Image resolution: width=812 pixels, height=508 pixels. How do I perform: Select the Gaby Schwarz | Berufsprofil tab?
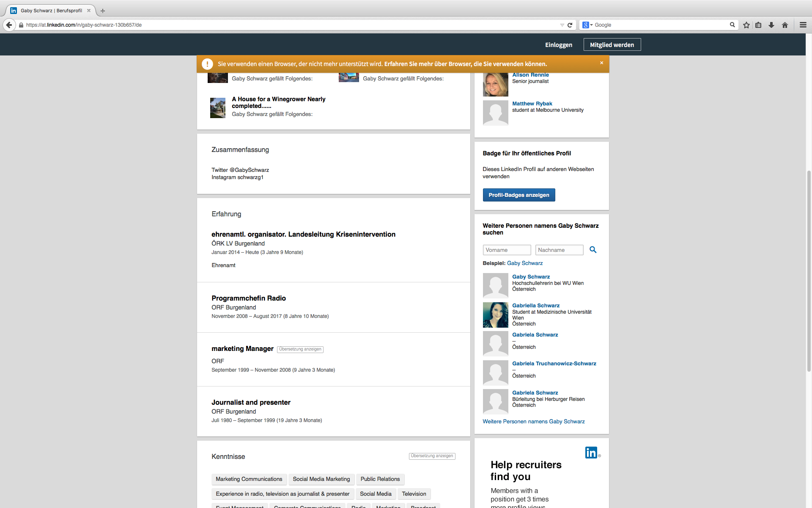coord(51,11)
